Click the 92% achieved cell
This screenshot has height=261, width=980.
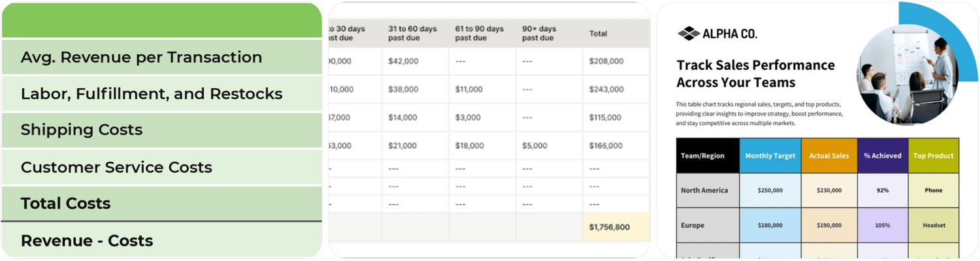tap(883, 191)
